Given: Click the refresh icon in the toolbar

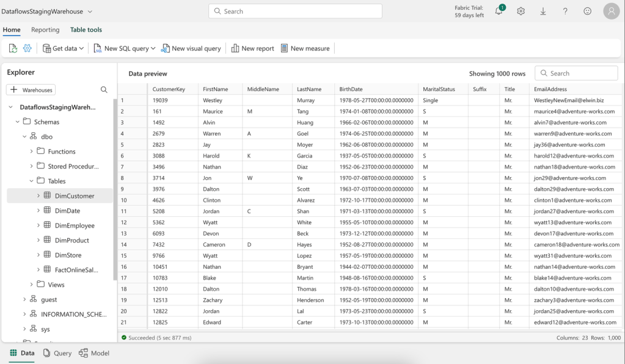Looking at the screenshot, I should point(13,48).
